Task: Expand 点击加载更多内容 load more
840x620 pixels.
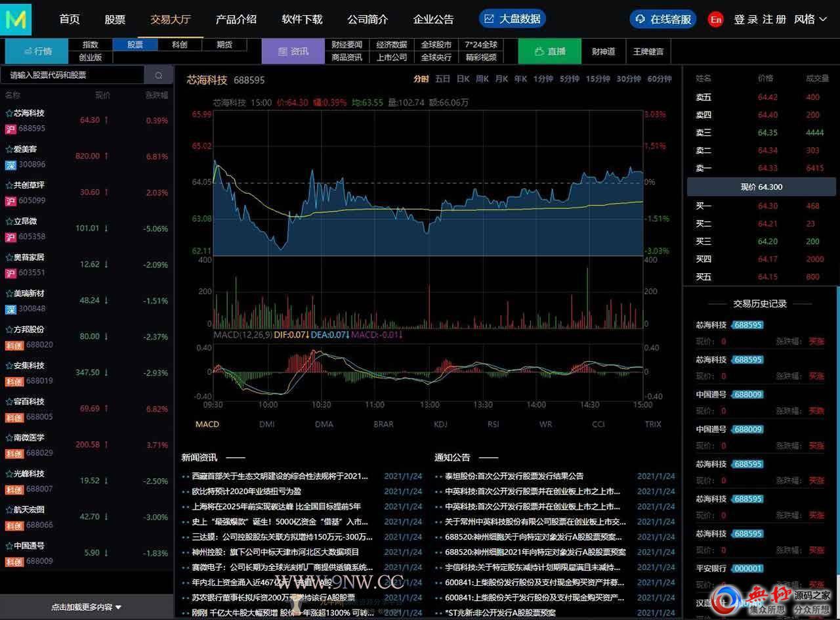Action: point(87,607)
